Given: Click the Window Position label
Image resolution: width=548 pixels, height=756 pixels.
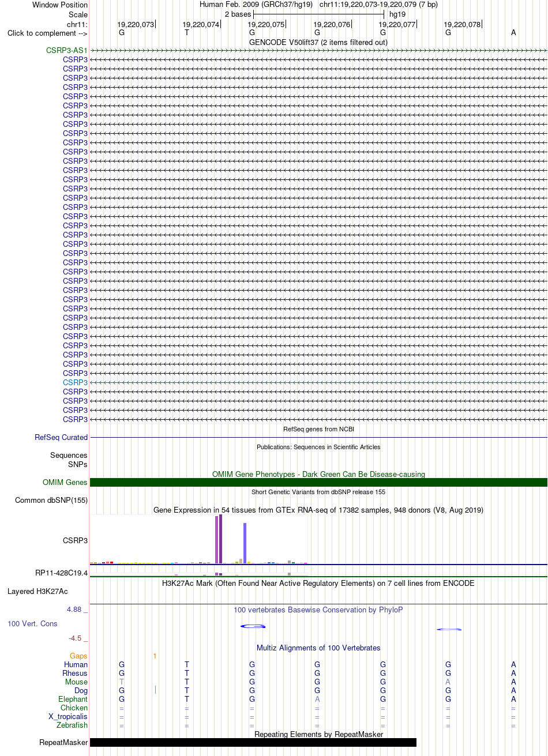Looking at the screenshot, I should (x=60, y=5).
